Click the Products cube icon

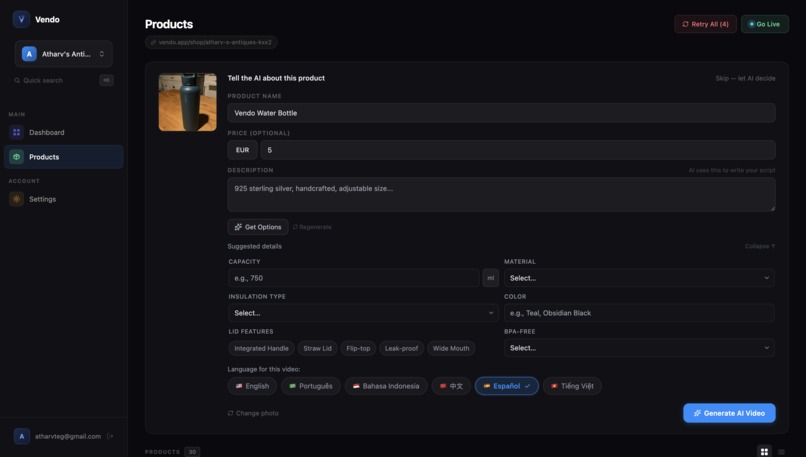16,157
